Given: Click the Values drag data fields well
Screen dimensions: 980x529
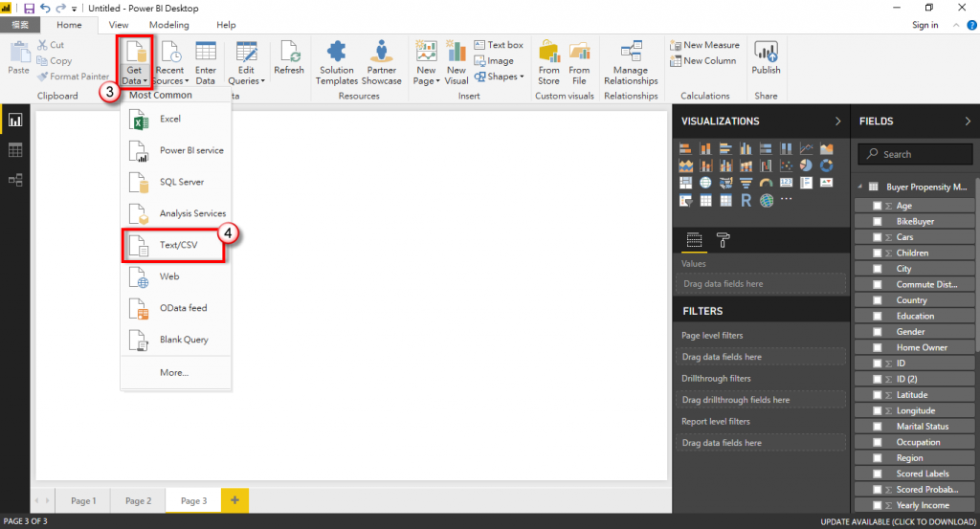Looking at the screenshot, I should point(761,283).
